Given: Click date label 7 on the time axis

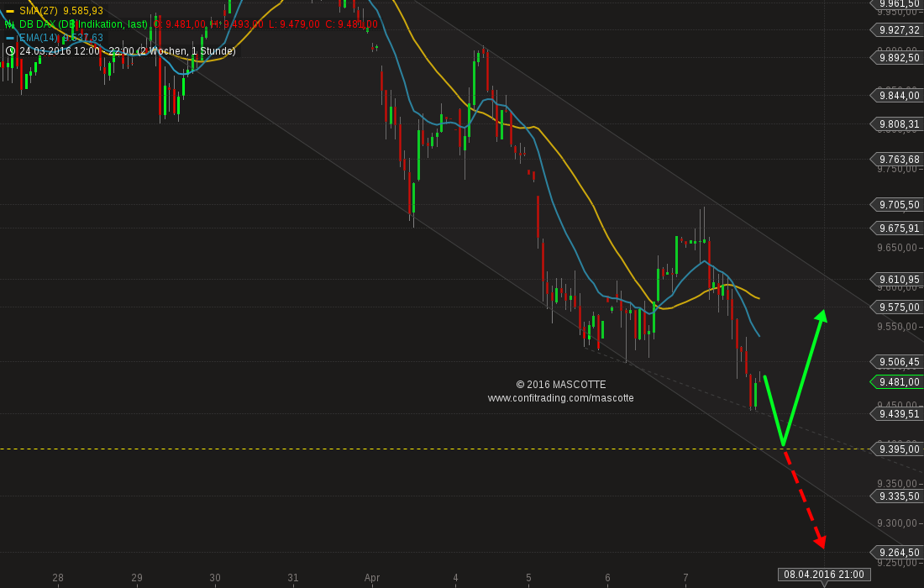Looking at the screenshot, I should tap(686, 578).
